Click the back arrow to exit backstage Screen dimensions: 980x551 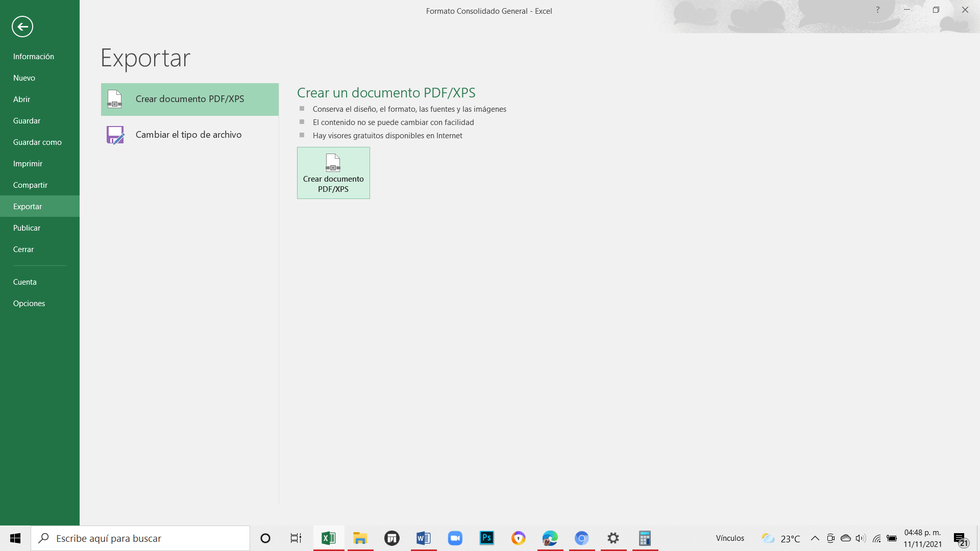pyautogui.click(x=22, y=27)
